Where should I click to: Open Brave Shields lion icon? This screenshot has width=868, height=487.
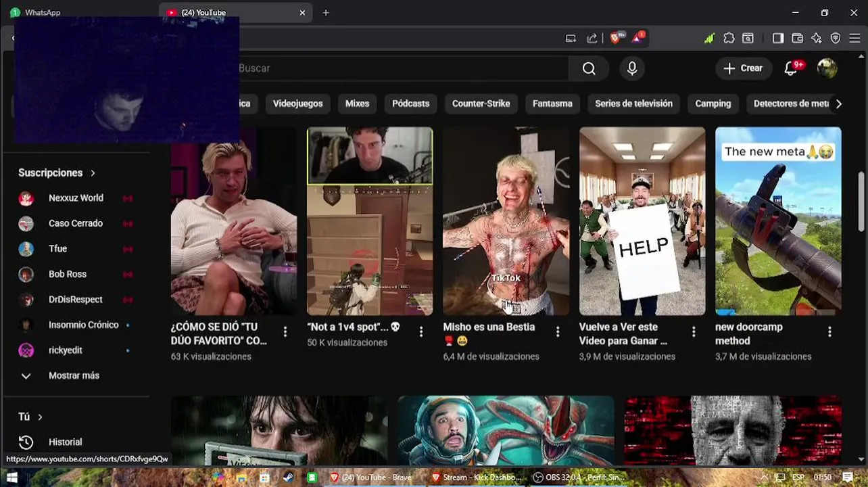coord(615,39)
